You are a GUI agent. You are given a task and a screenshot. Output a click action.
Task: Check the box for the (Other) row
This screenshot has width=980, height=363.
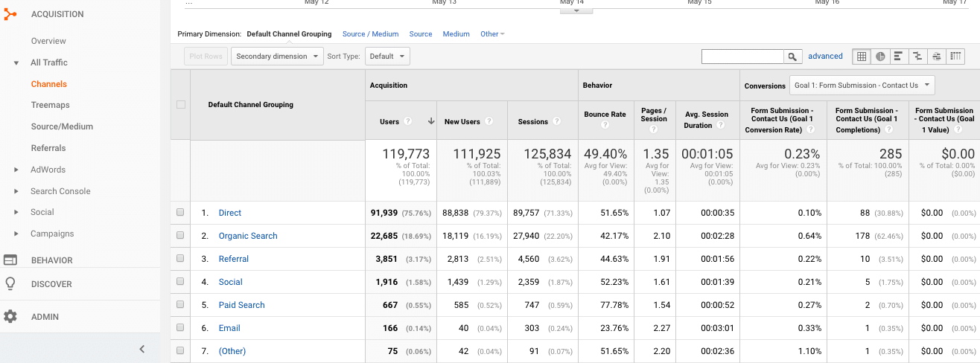tap(180, 351)
